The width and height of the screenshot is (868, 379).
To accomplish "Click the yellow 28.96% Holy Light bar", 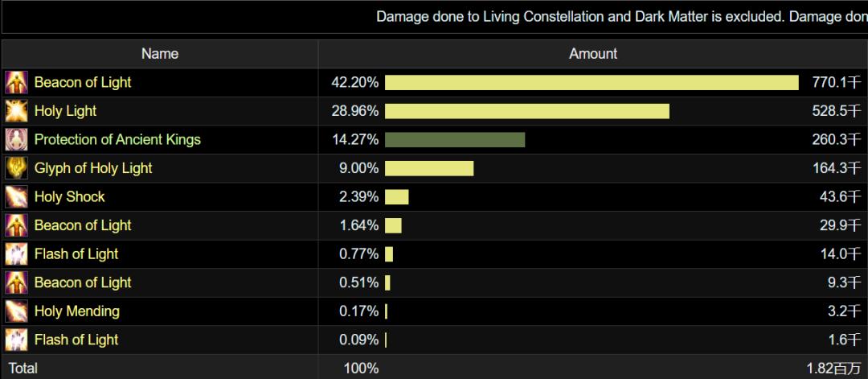I will tap(527, 111).
